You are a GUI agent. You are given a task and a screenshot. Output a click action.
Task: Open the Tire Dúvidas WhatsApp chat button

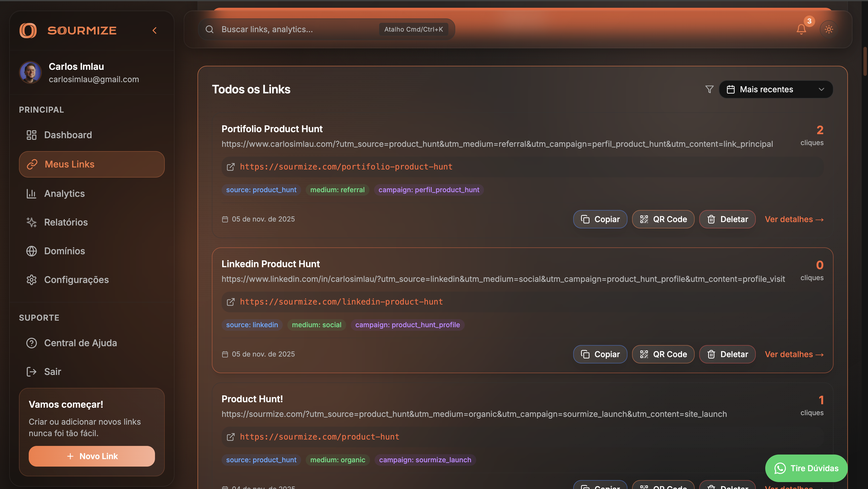[806, 468]
